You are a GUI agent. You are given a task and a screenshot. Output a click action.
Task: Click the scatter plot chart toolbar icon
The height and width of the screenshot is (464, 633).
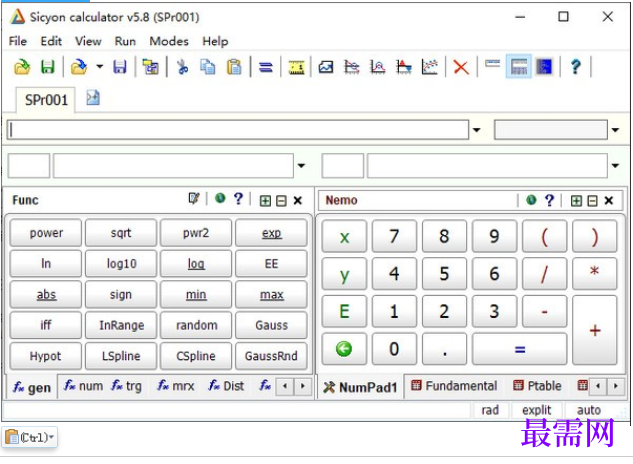point(430,67)
